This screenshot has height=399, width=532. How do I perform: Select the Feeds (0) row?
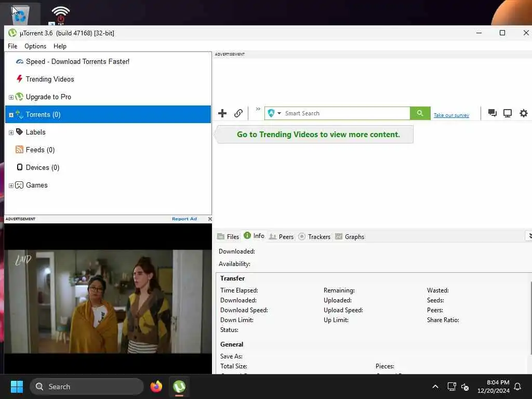(x=108, y=150)
